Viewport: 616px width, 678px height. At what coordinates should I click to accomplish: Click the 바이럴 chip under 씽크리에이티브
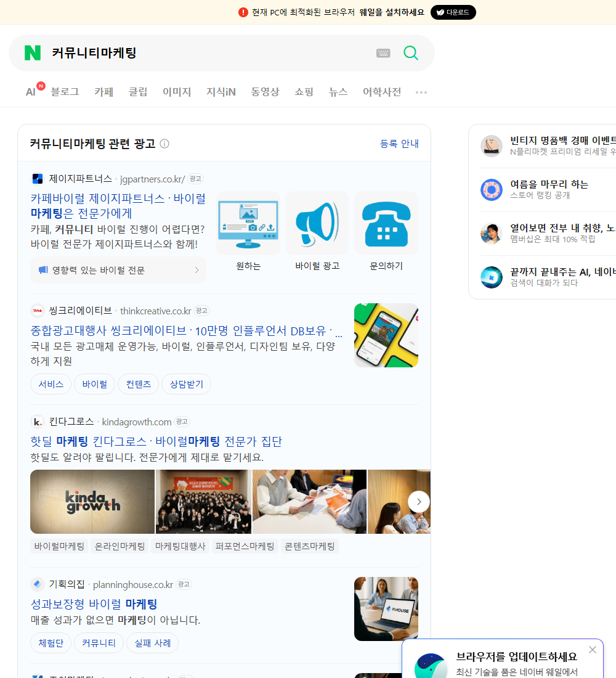point(95,384)
